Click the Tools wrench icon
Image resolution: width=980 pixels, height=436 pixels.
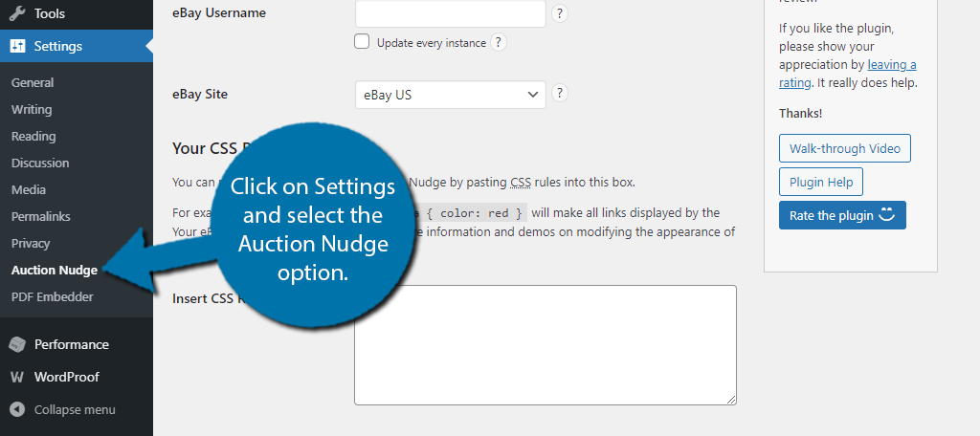17,13
